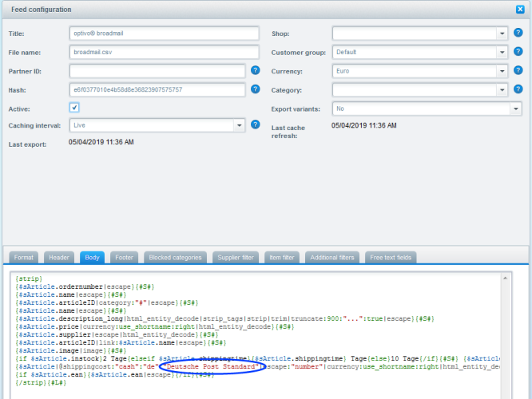Switch to Additional filters tab
The width and height of the screenshot is (532, 399).
[332, 258]
